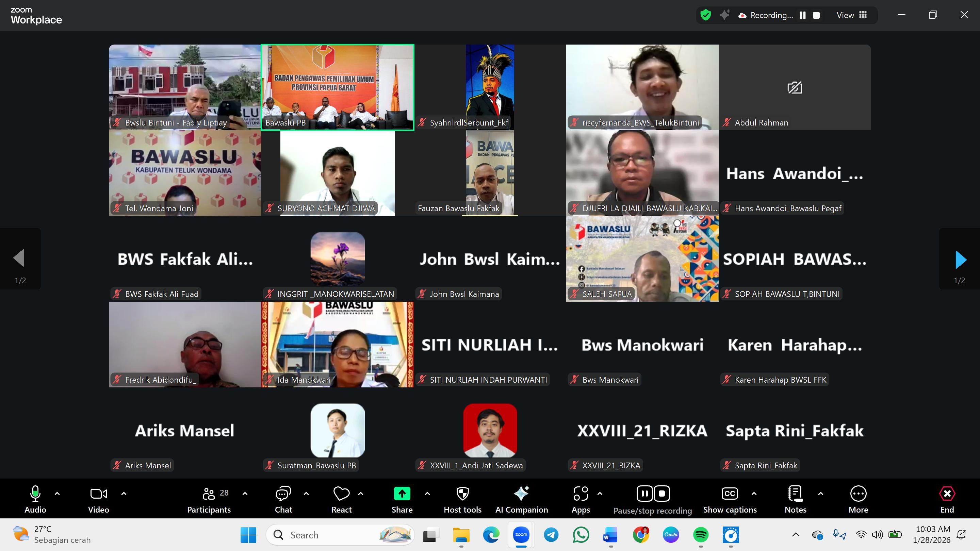Click the React heart icon

[341, 494]
